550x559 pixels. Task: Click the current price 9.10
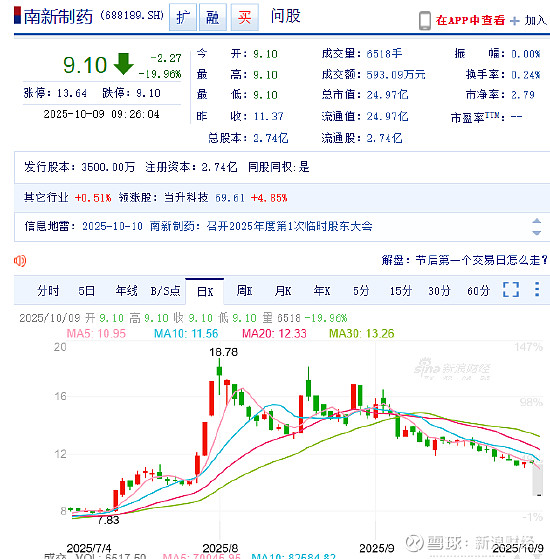pyautogui.click(x=85, y=65)
